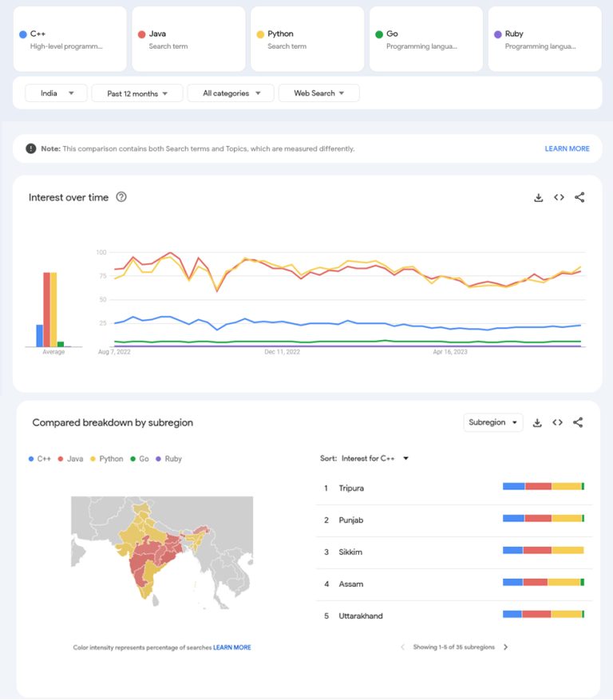Expand the Past 12 months dropdown
The height and width of the screenshot is (700, 613).
137,93
